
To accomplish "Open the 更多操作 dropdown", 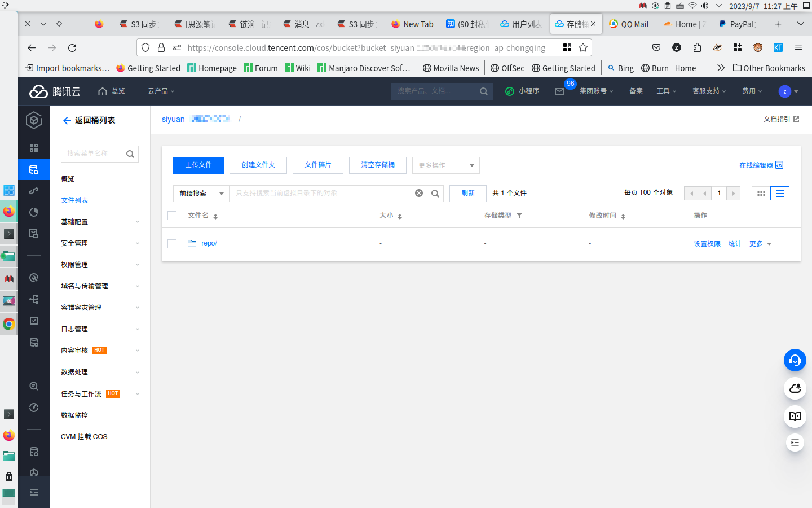I will point(445,165).
